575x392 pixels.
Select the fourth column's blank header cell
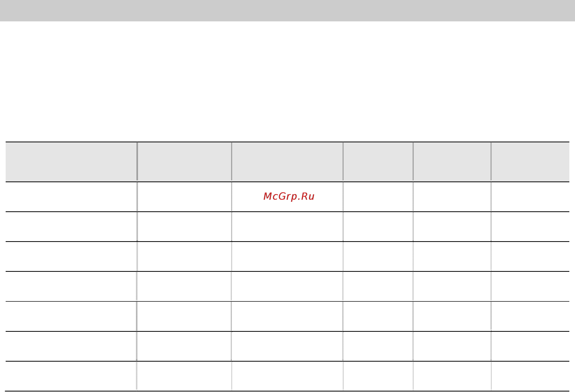tap(378, 162)
